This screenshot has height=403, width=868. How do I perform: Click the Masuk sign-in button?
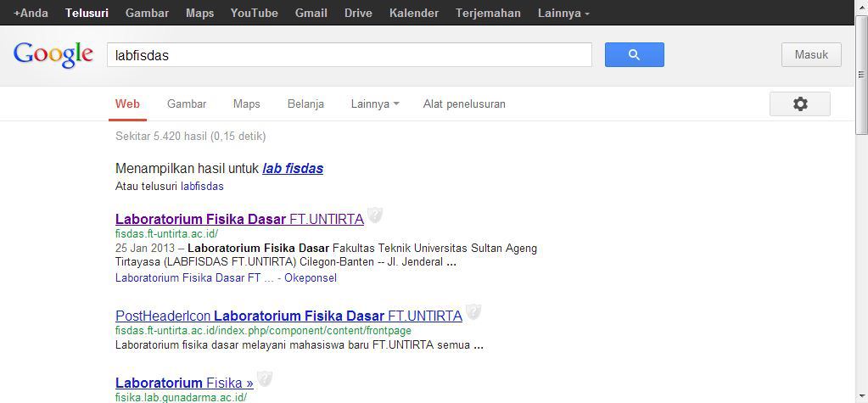pyautogui.click(x=811, y=55)
